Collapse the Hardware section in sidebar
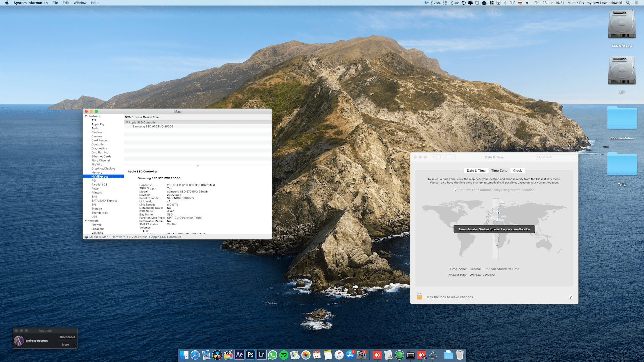 [x=86, y=116]
